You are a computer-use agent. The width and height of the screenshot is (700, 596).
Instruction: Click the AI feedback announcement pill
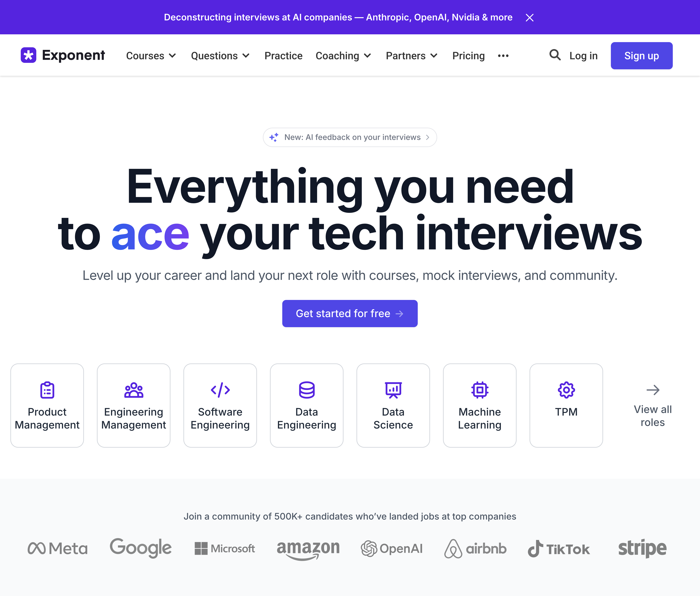pyautogui.click(x=350, y=138)
